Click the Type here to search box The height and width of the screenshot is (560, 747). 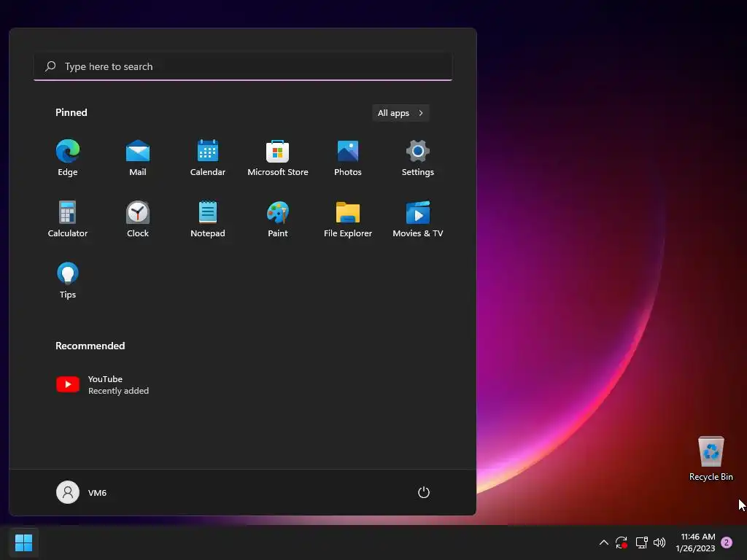click(x=243, y=66)
